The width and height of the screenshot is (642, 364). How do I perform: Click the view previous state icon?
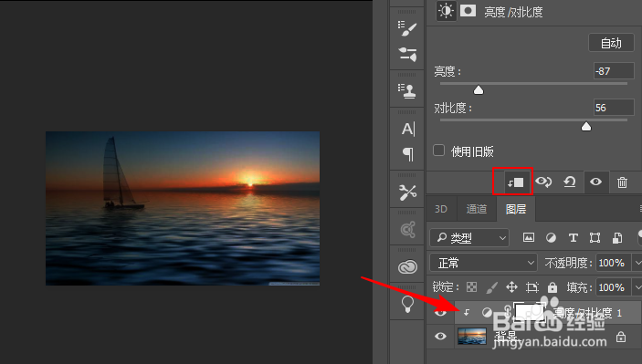tap(543, 182)
